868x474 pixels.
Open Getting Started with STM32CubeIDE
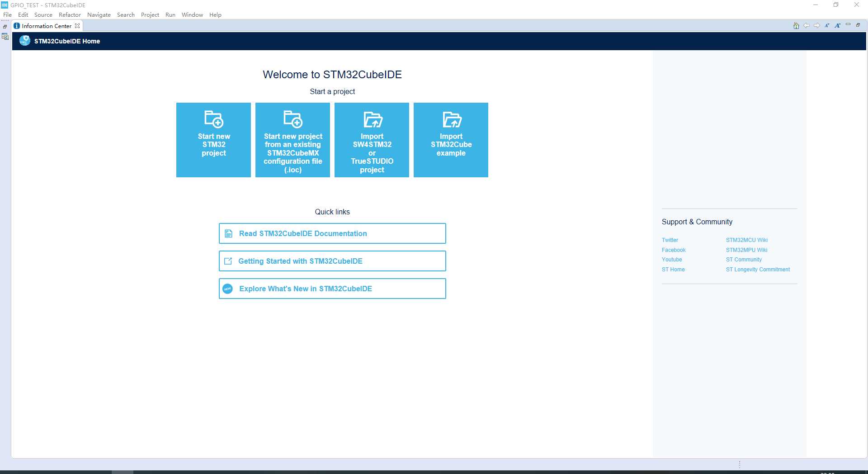(x=332, y=261)
